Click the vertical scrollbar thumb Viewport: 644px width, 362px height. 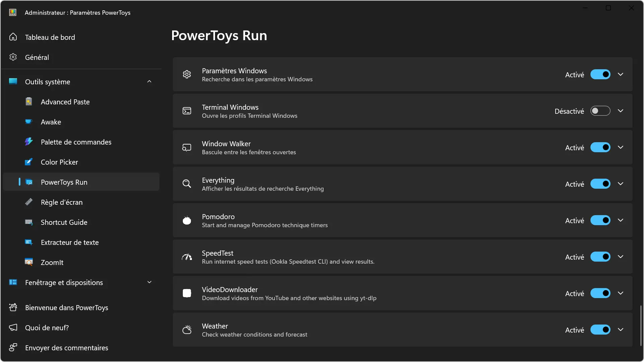click(x=641, y=326)
